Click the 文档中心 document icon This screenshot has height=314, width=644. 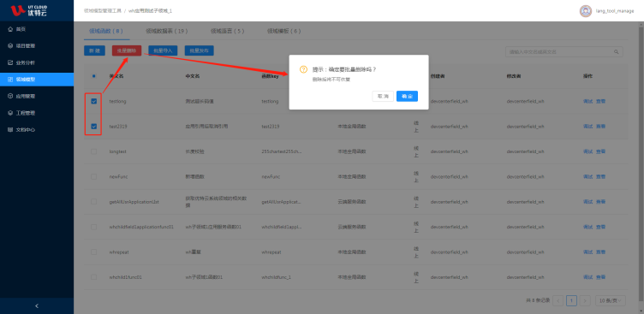tap(10, 130)
